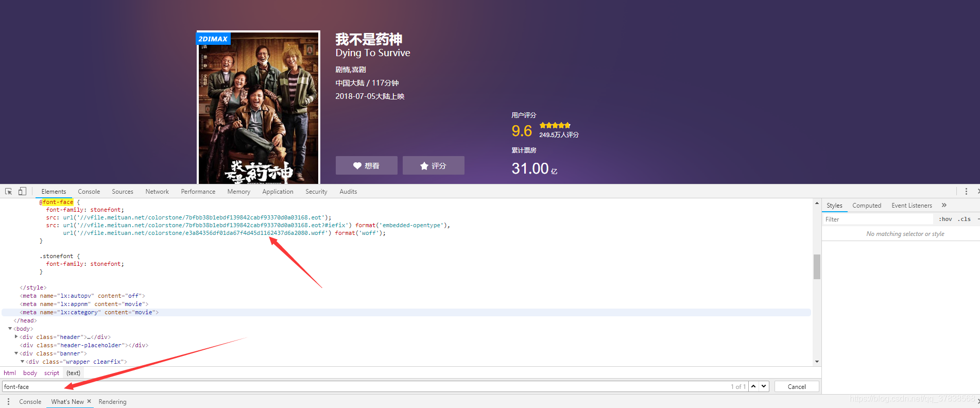Collapse the div class banner node
Viewport: 980px width, 408px height.
tap(16, 353)
